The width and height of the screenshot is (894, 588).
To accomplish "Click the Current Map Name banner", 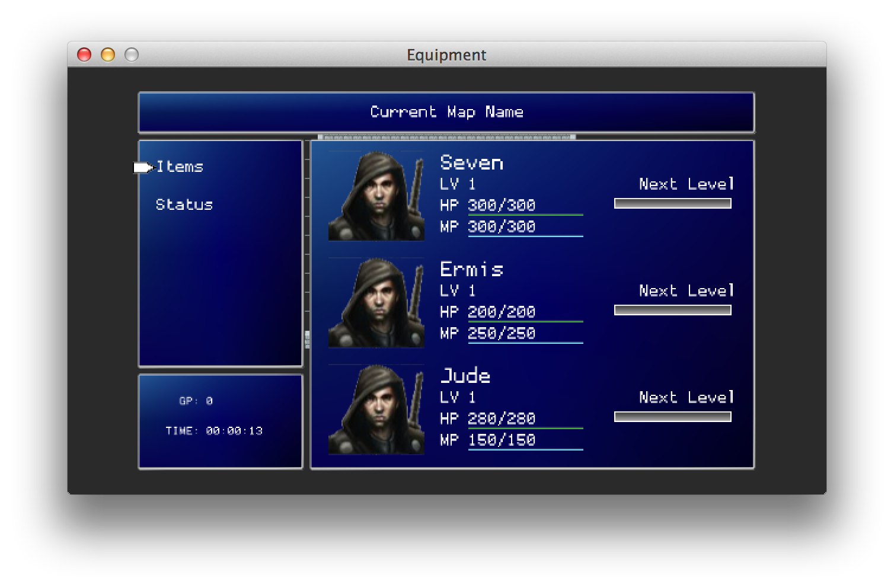I will point(446,112).
